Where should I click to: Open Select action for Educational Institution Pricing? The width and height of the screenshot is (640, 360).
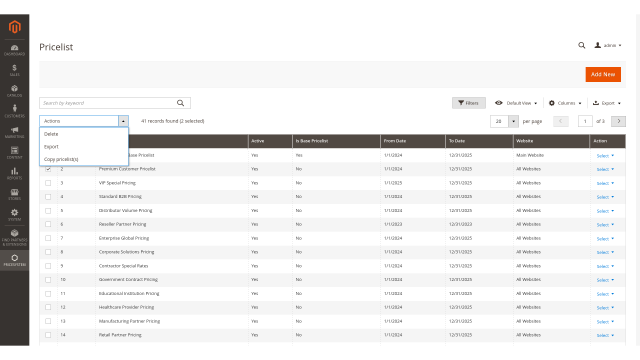click(605, 294)
